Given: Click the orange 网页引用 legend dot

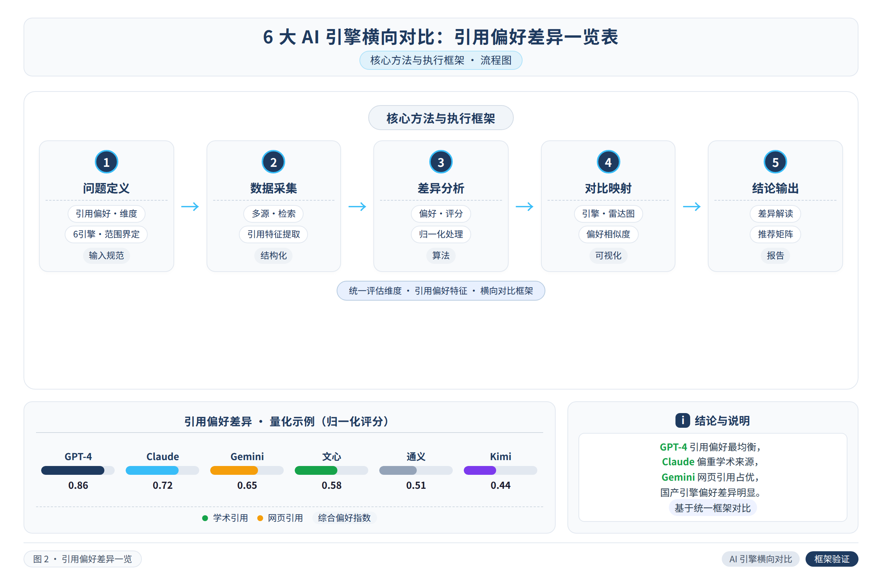Looking at the screenshot, I should [260, 518].
